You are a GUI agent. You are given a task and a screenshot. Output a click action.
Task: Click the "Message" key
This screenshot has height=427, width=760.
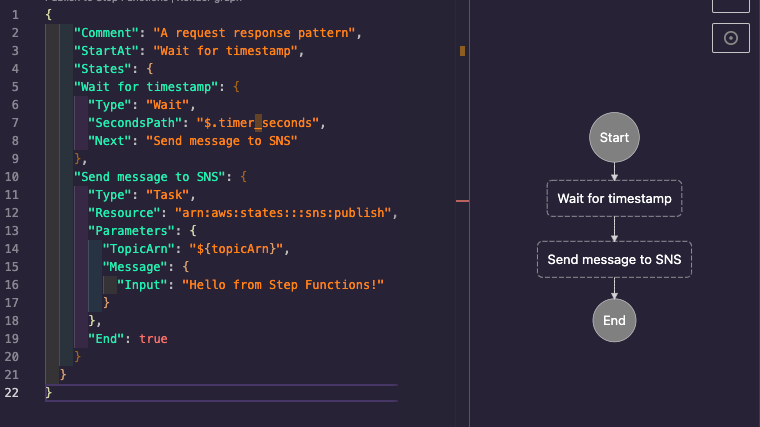[x=135, y=267]
